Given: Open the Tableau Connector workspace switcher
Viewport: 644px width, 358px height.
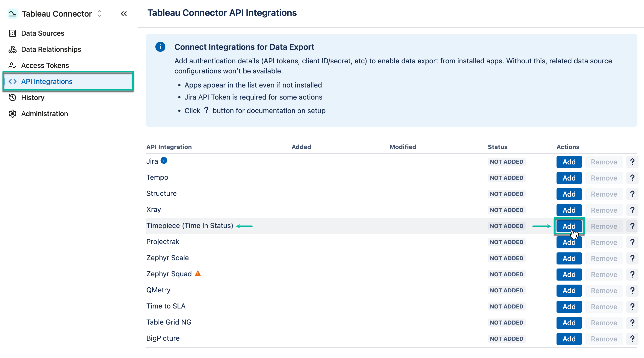Looking at the screenshot, I should 99,14.
